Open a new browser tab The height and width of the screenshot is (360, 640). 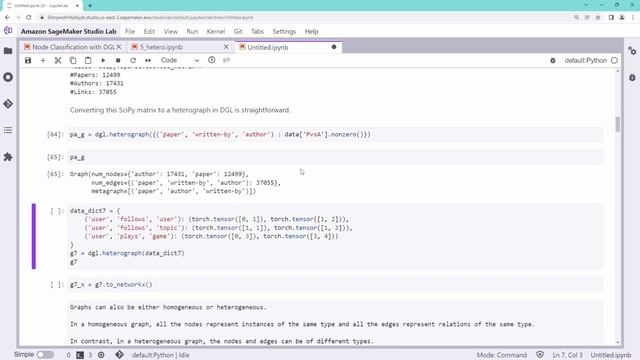pos(90,5)
